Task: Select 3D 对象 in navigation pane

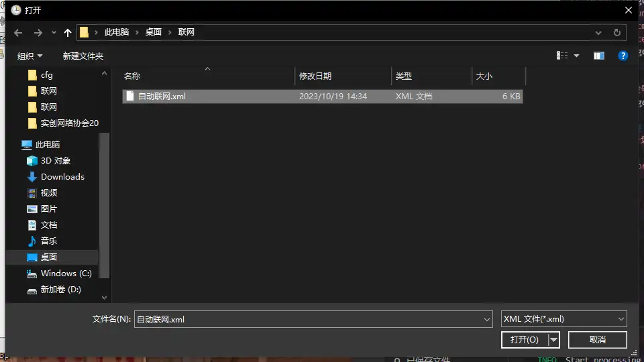Action: [x=55, y=161]
